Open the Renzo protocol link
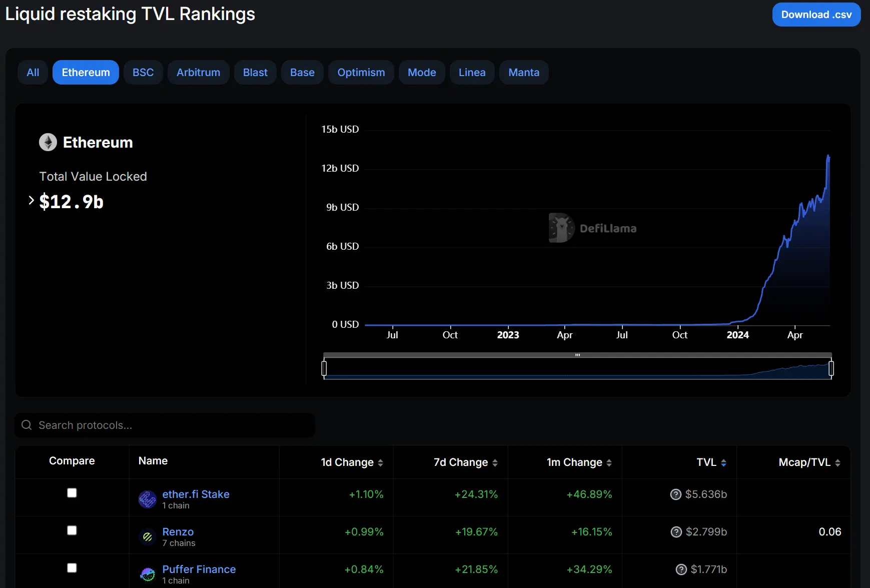 178,531
